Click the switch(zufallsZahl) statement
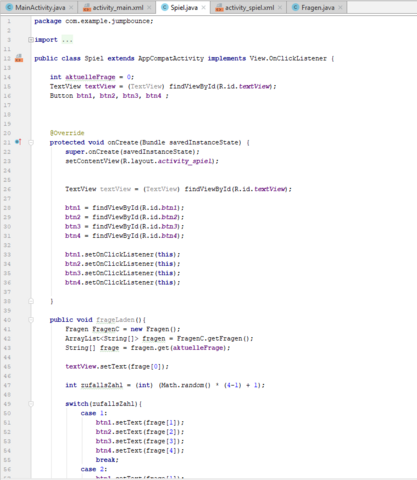The height and width of the screenshot is (480, 417). point(103,404)
